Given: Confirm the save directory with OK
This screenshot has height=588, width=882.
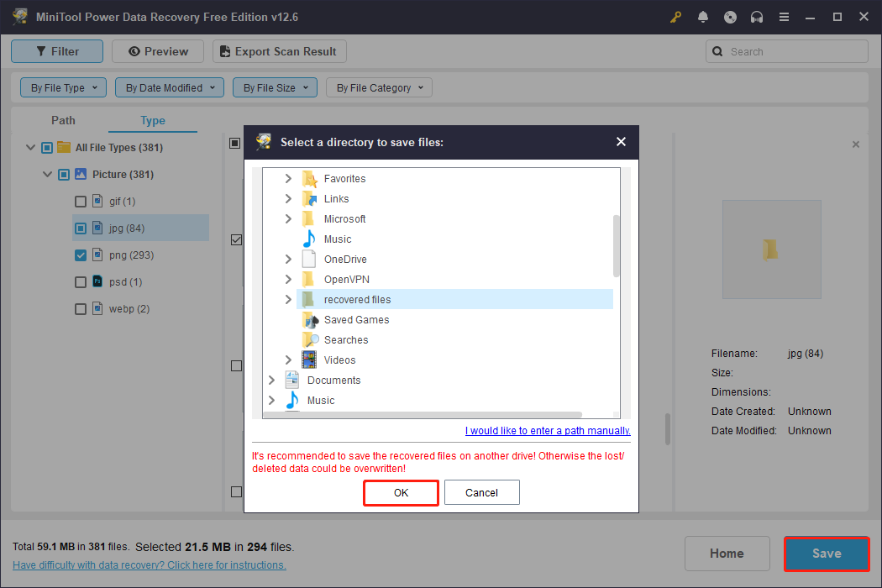Looking at the screenshot, I should click(x=401, y=492).
